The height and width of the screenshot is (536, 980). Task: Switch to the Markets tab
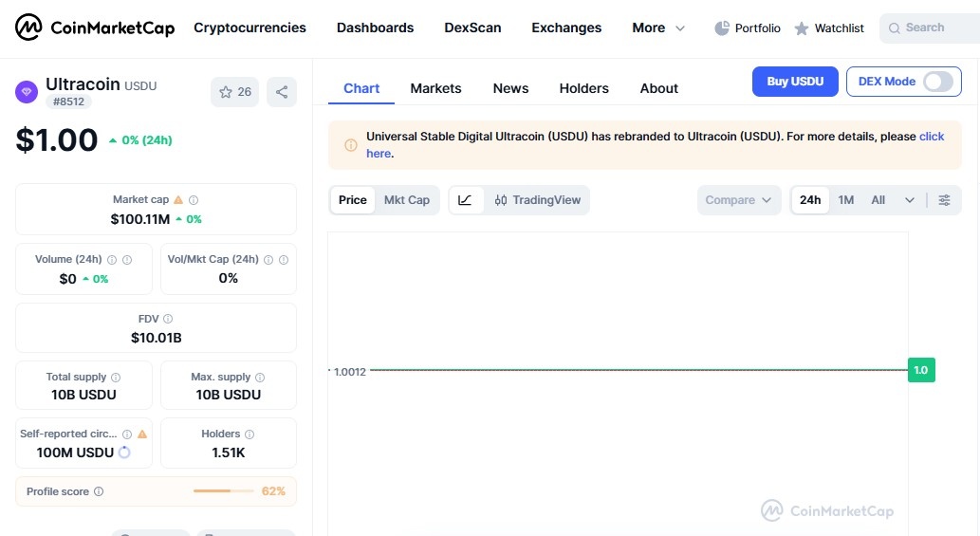tap(435, 88)
